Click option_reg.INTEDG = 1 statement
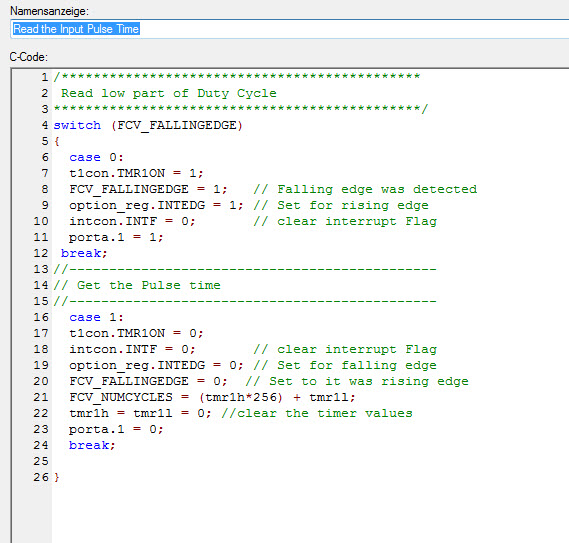Image resolution: width=569 pixels, height=543 pixels. 156,205
